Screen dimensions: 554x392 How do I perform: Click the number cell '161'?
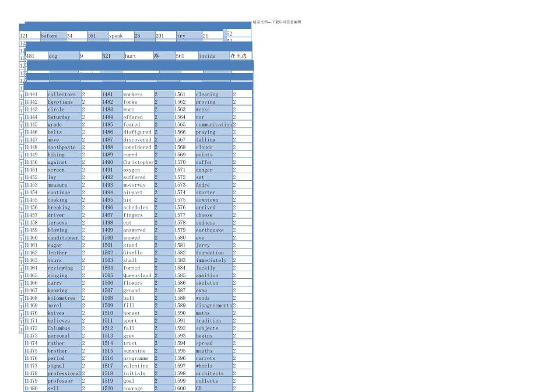(x=97, y=36)
